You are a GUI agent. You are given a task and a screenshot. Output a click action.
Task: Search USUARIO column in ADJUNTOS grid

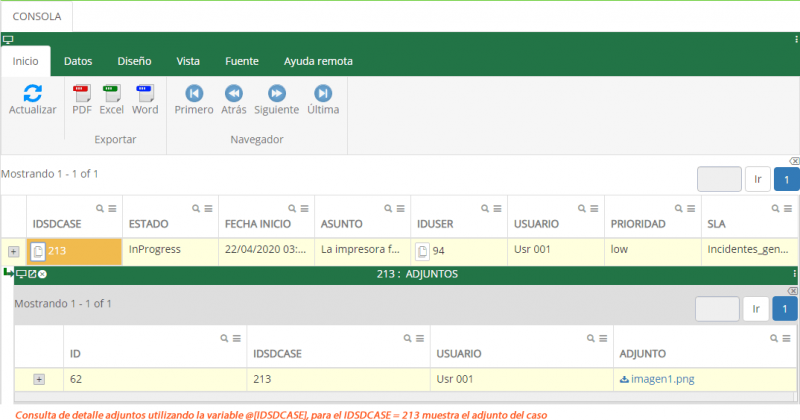(590, 338)
